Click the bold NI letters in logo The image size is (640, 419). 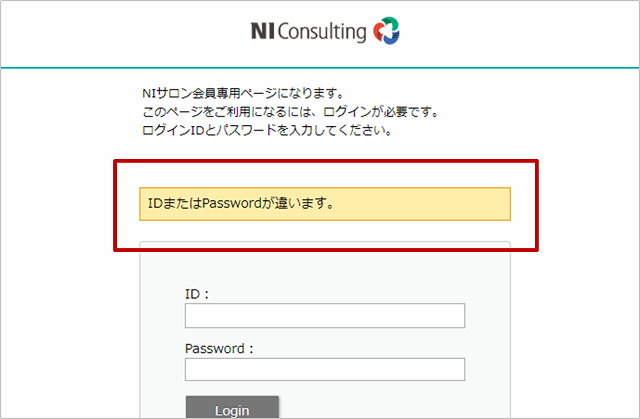point(262,31)
